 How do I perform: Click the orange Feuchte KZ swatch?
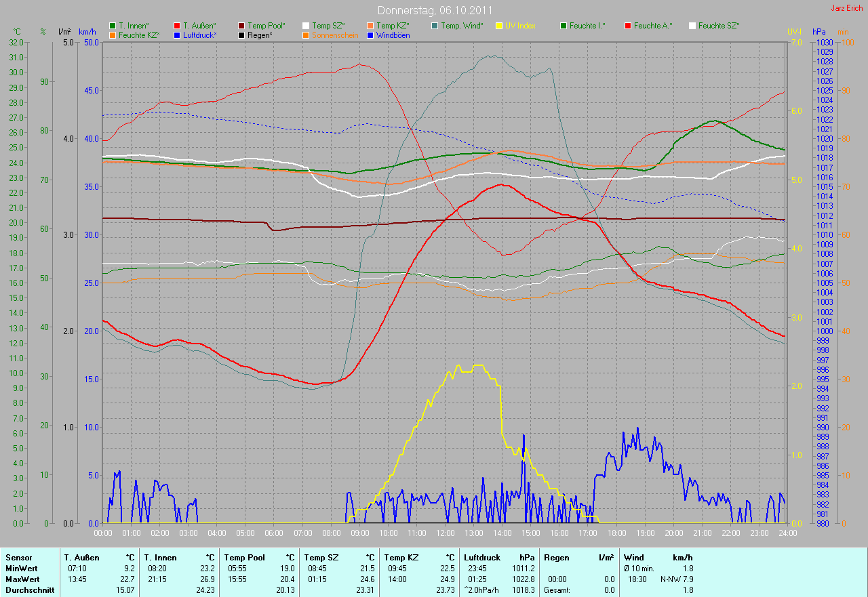pyautogui.click(x=113, y=35)
